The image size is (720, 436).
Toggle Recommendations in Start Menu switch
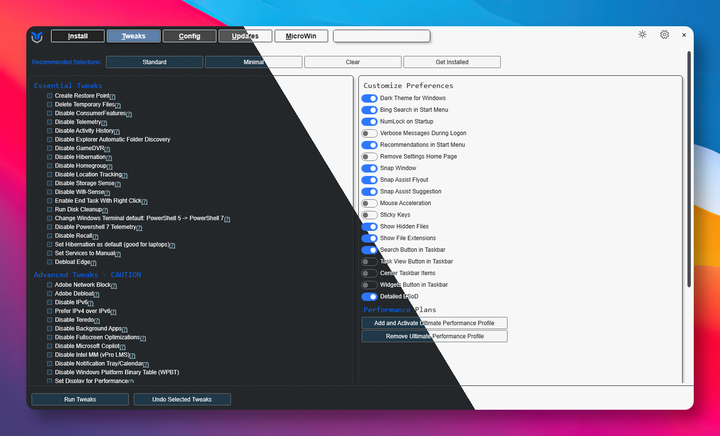click(x=369, y=145)
